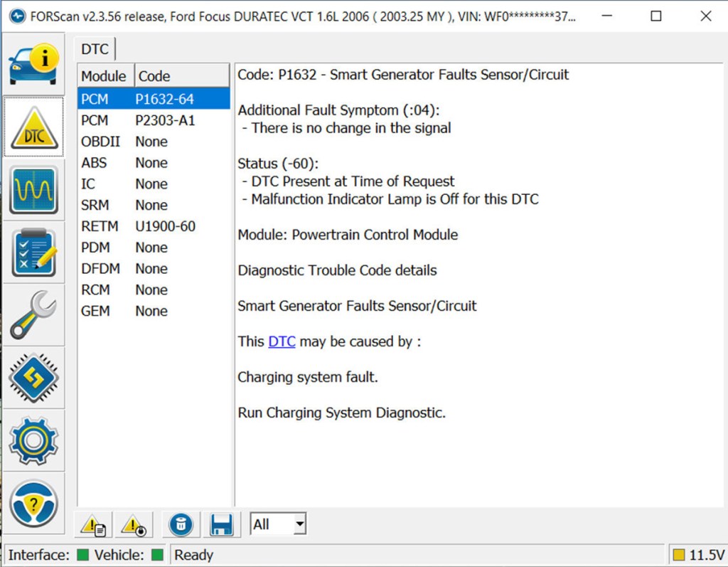Click the reset DTC trash can button

[181, 525]
